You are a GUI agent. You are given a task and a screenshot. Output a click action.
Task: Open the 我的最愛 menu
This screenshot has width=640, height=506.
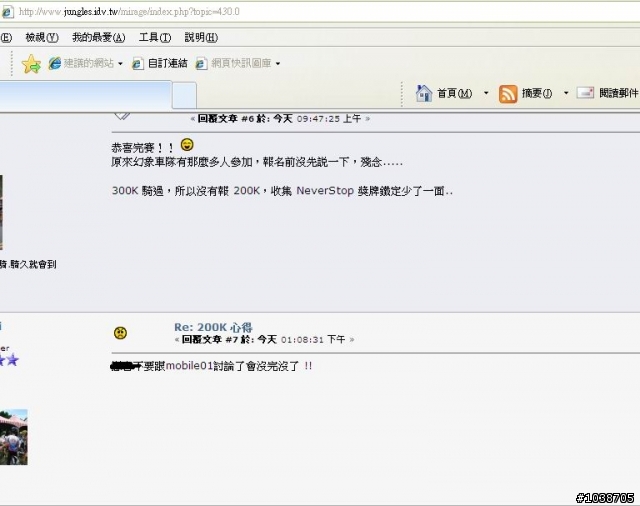98,38
